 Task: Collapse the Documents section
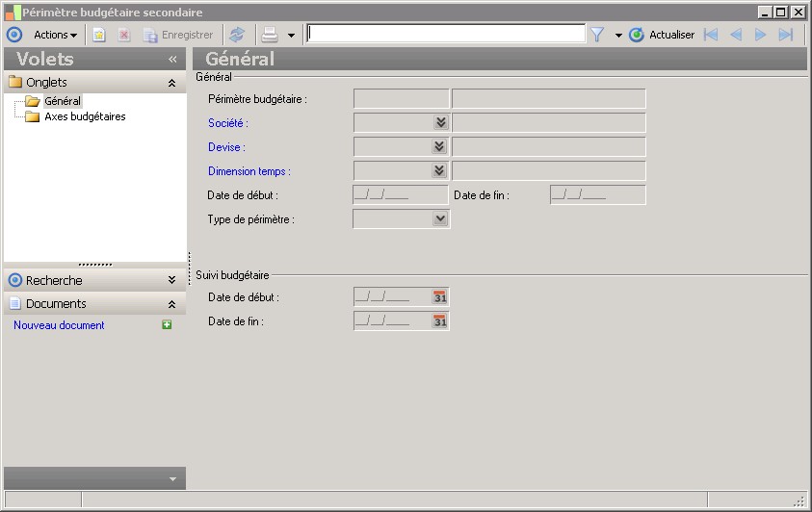(171, 304)
